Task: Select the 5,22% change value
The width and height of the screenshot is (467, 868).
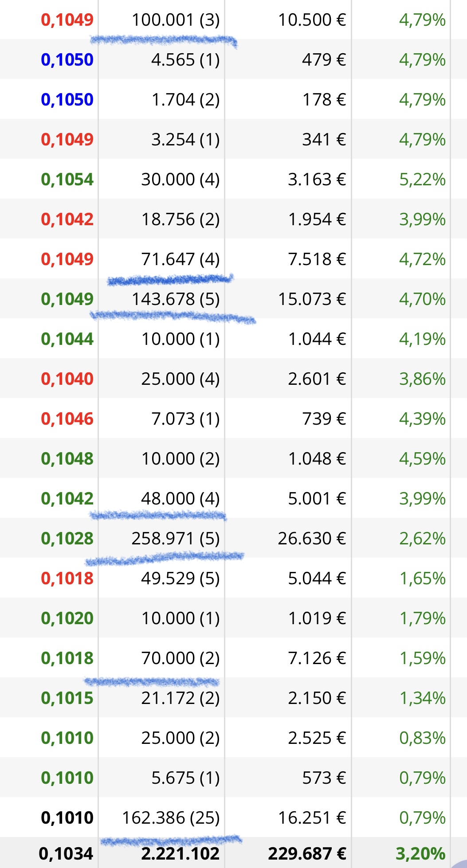Action: point(422,180)
